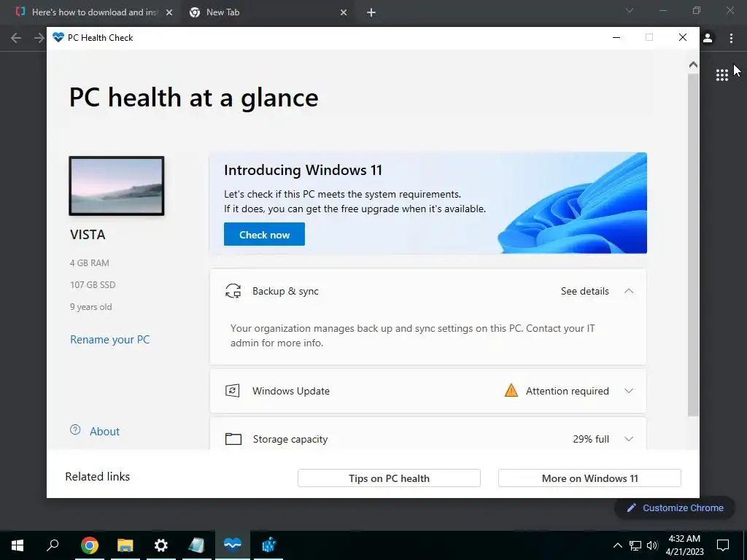
Task: Click Rename your PC link
Action: pyautogui.click(x=109, y=340)
